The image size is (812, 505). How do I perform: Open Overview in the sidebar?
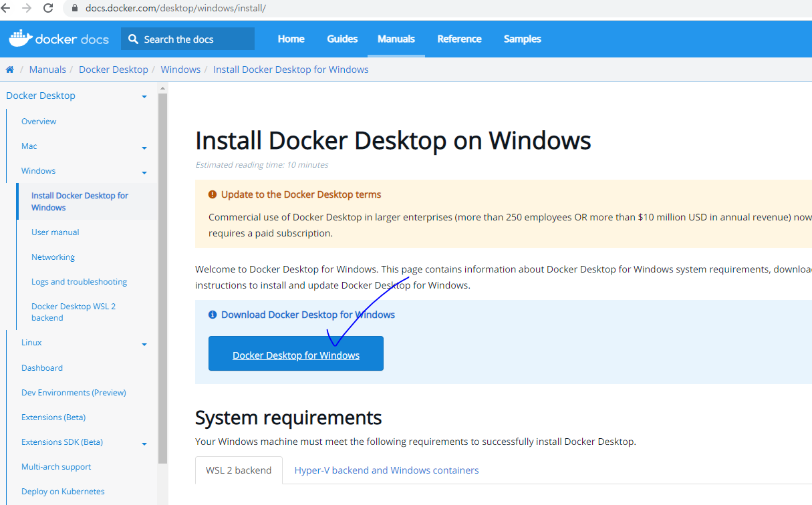point(39,122)
